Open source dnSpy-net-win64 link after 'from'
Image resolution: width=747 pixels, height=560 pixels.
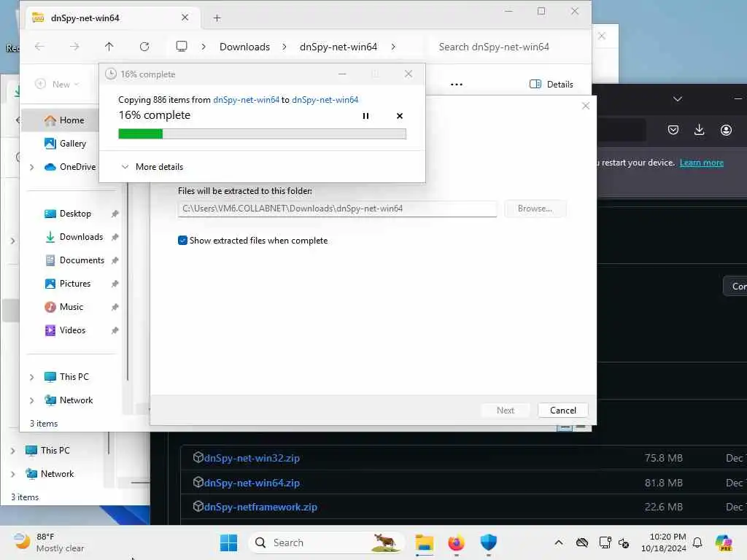(x=246, y=99)
